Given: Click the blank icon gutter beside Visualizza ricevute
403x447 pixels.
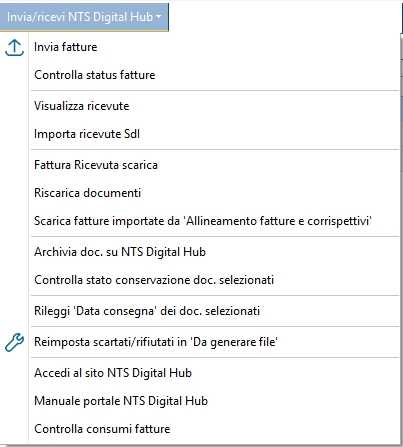Looking at the screenshot, I should click(x=14, y=106).
